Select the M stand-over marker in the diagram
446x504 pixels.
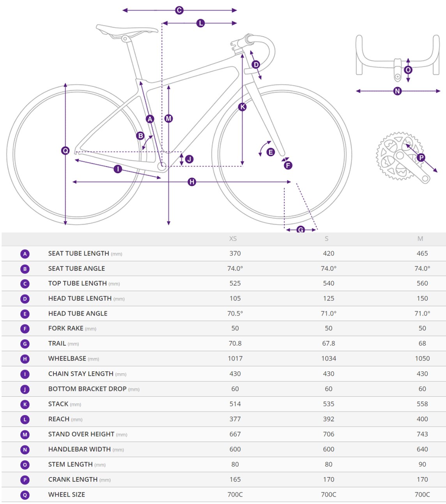coord(168,118)
